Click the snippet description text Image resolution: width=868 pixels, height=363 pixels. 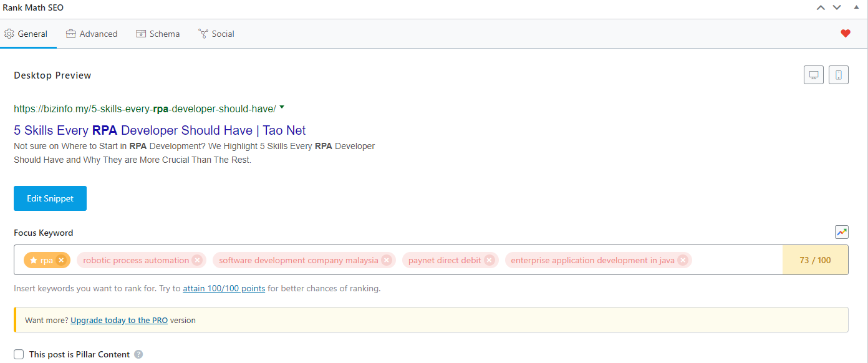pyautogui.click(x=195, y=153)
